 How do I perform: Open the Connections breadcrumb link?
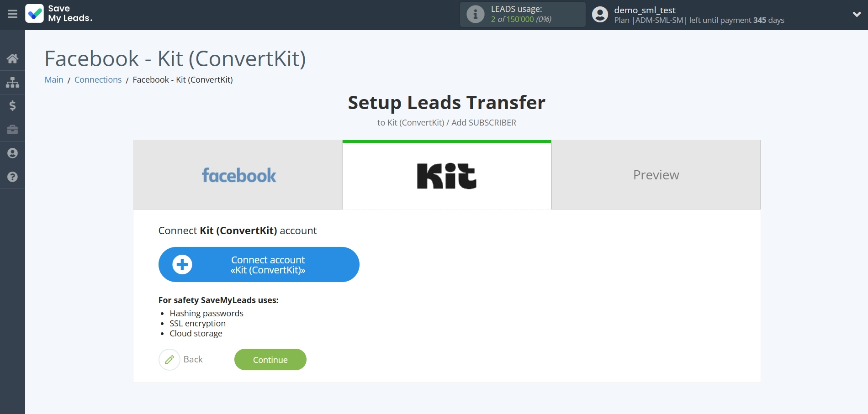98,79
